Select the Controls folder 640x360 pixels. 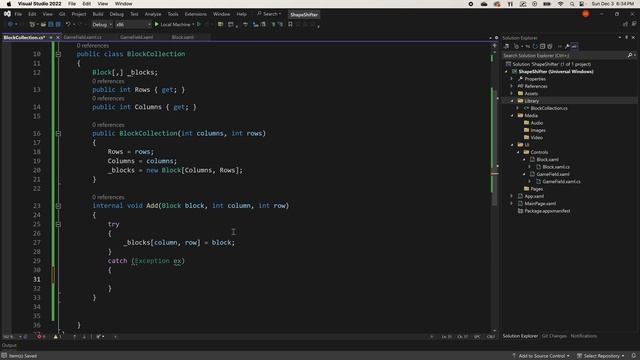[x=539, y=152]
